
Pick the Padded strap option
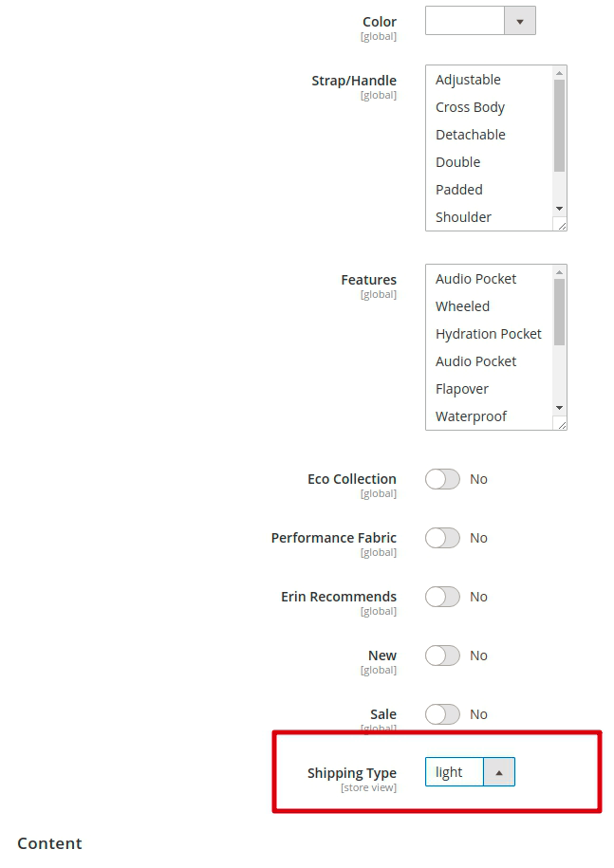point(458,190)
